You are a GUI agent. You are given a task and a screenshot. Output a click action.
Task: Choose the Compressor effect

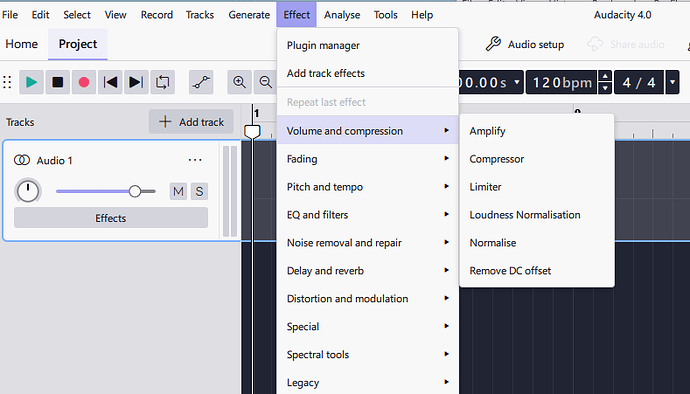pyautogui.click(x=536, y=158)
